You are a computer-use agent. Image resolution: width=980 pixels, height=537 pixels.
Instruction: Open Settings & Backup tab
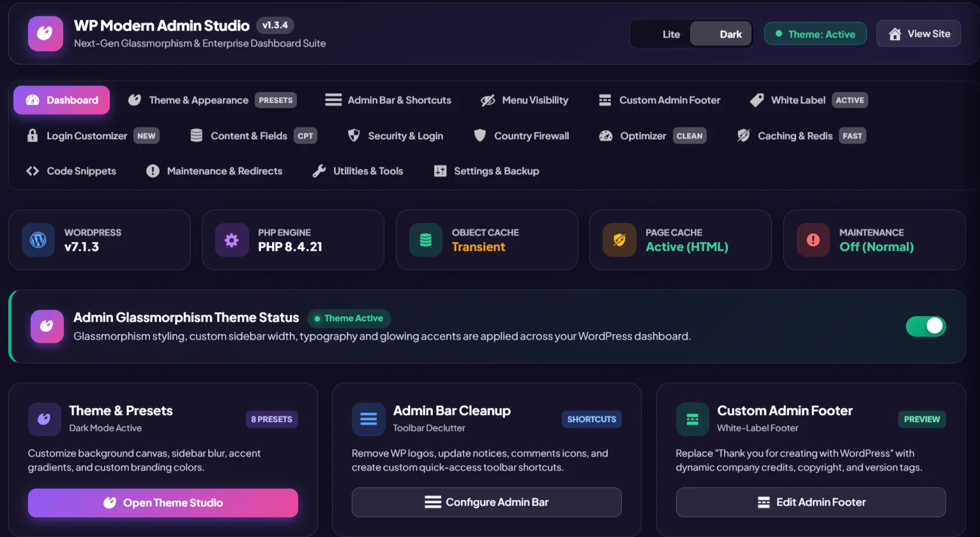pos(486,171)
